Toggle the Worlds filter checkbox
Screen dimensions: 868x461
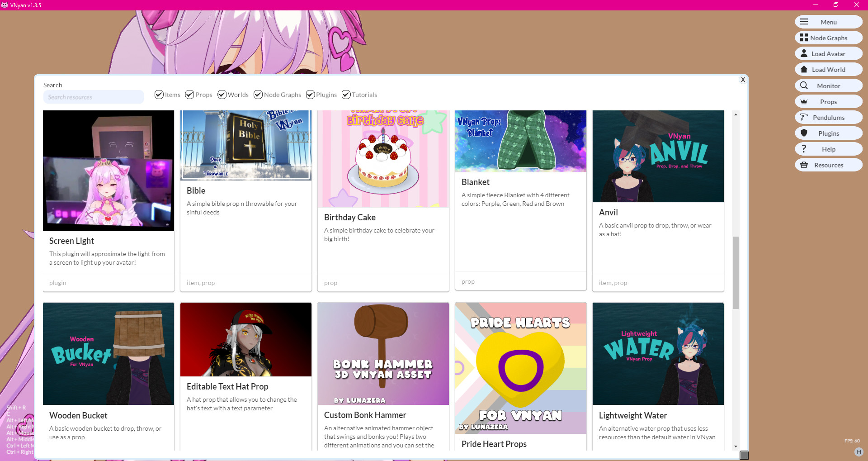(x=222, y=95)
